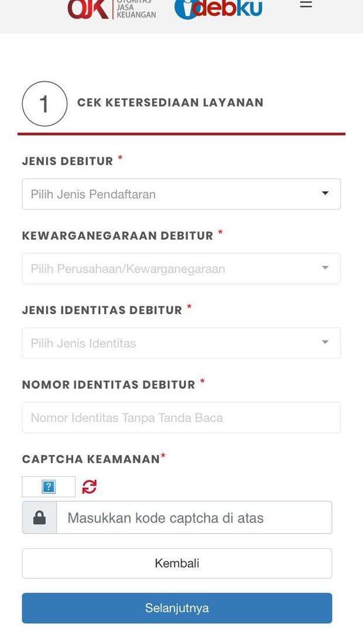Expand the Pilih Jenis Identitas dropdown
This screenshot has width=363, height=644.
[x=181, y=343]
